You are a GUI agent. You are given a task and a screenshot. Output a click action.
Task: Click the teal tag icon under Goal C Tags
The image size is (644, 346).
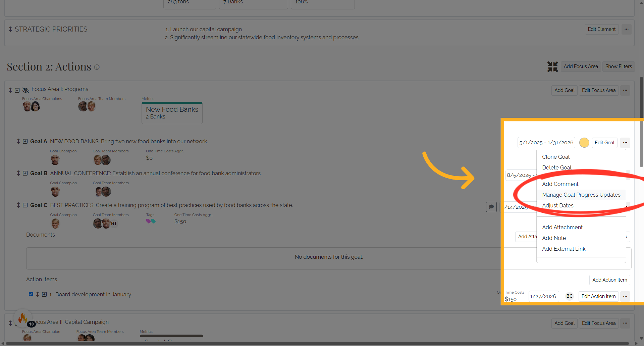click(x=153, y=221)
